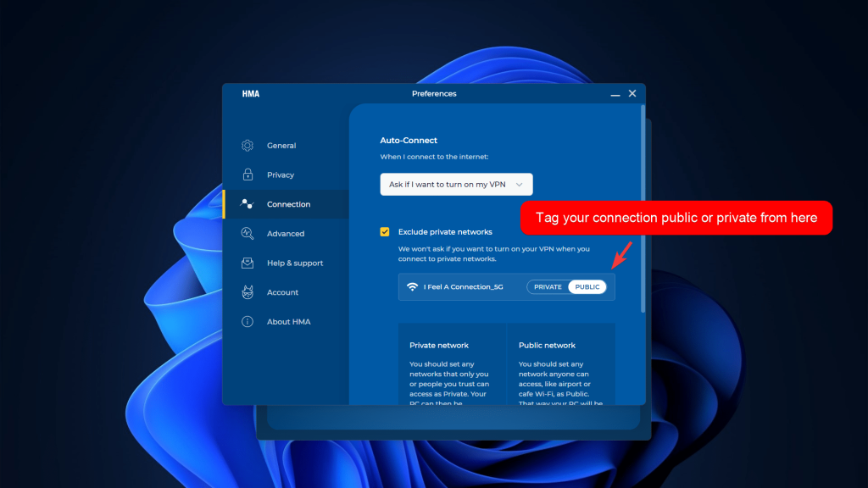Click the I Feel A Connection_5G network name
The height and width of the screenshot is (488, 868).
(x=464, y=286)
